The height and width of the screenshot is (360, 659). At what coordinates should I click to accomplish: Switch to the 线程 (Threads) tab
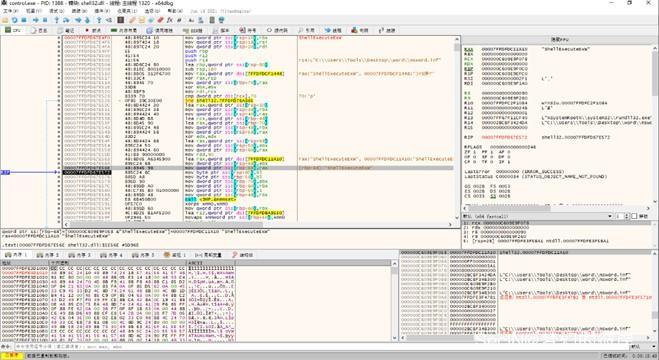[333, 30]
